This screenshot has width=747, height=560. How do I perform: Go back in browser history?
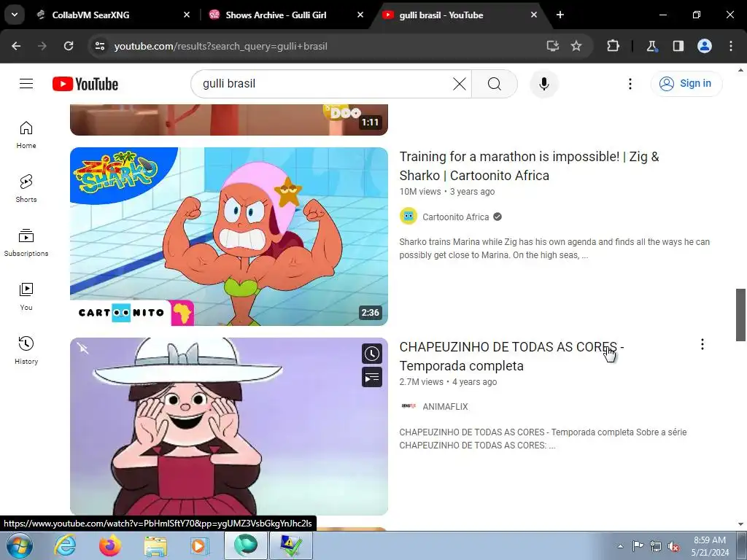[16, 46]
